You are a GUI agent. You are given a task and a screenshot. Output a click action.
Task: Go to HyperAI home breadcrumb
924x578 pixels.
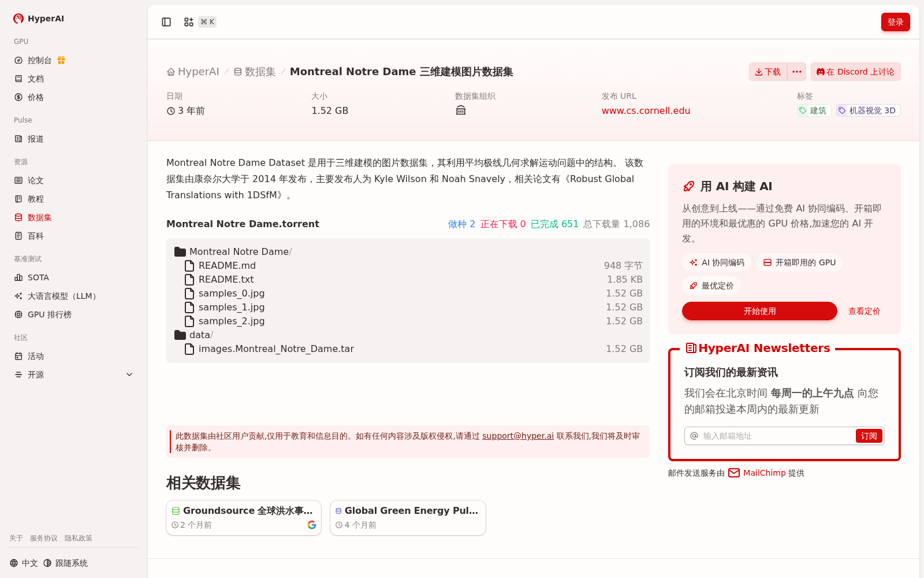click(193, 72)
